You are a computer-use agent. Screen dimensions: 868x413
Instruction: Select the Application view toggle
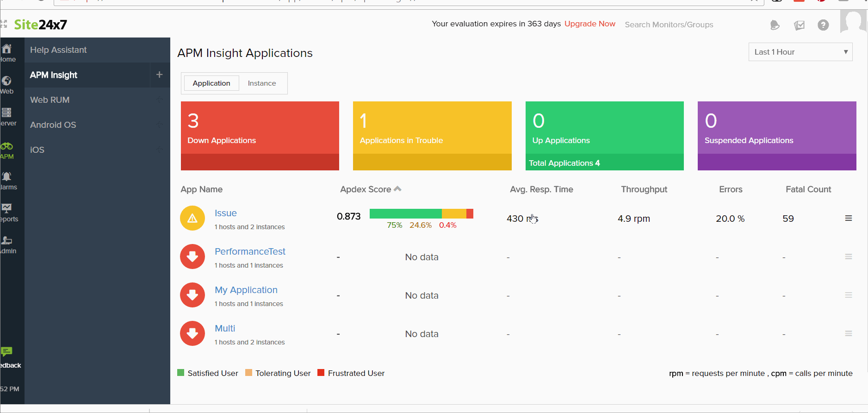(x=211, y=83)
